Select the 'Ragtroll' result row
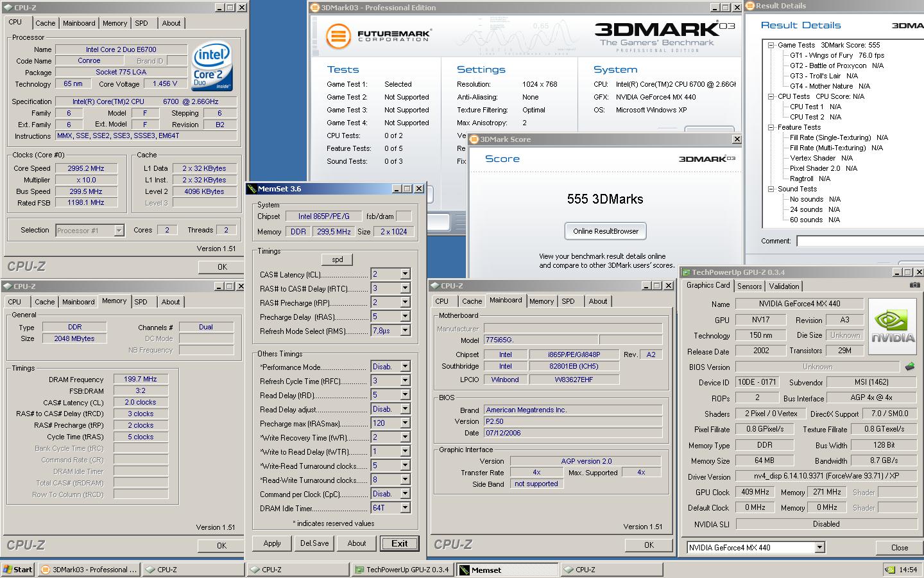The width and height of the screenshot is (924, 578). (810, 179)
